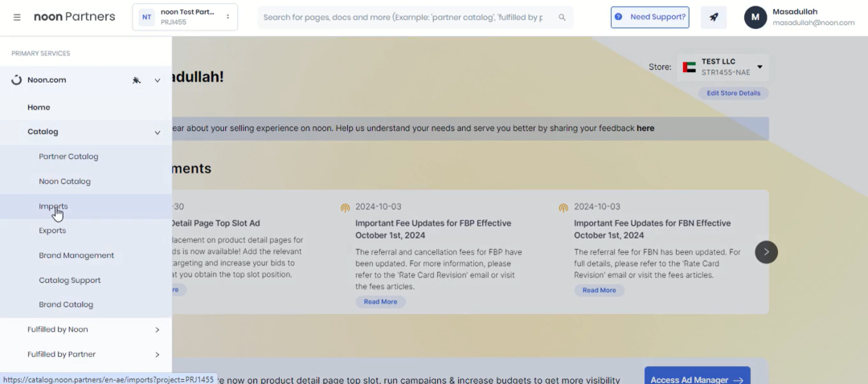This screenshot has height=384, width=868.
Task: Click the search magnifier icon
Action: pyautogui.click(x=562, y=17)
